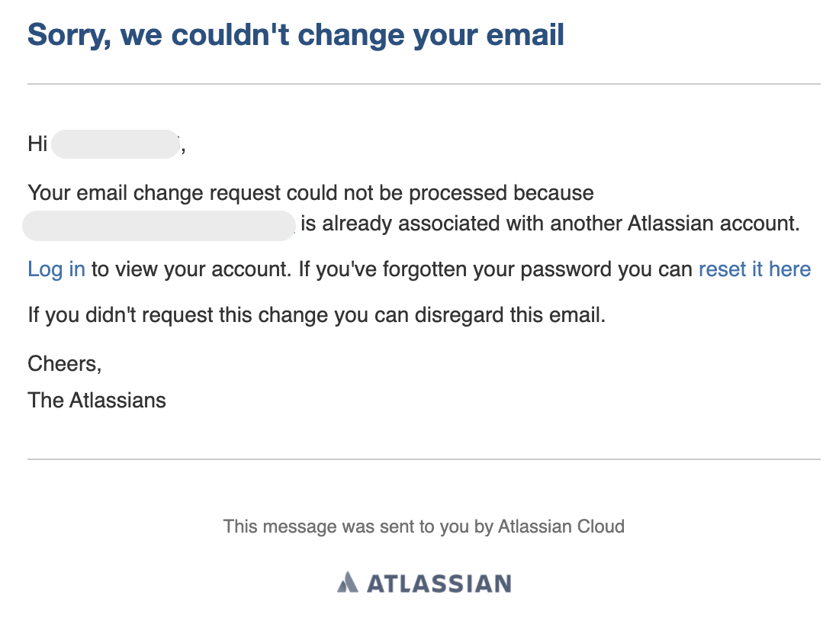Screen dimensions: 839x644
Task: Click the redacted email address placeholder
Action: (x=159, y=227)
